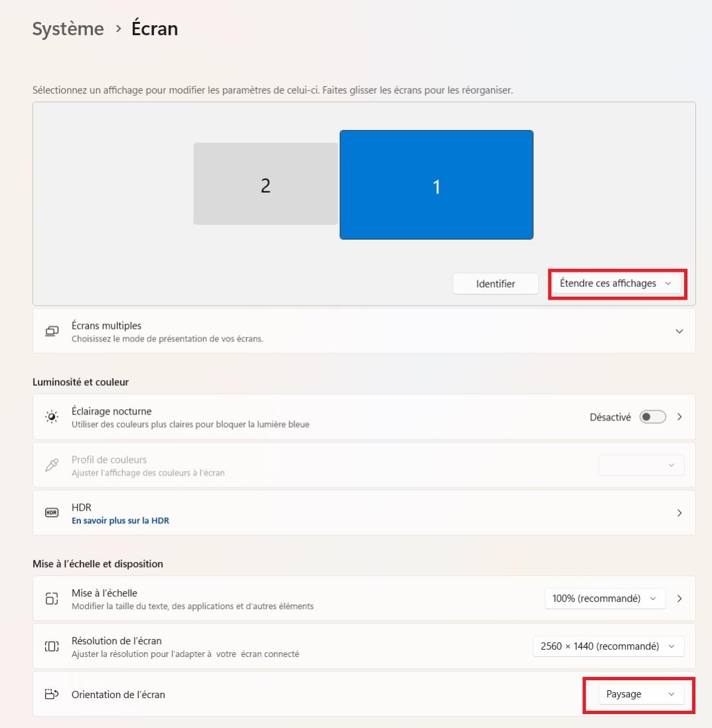
Task: Click the Éclairage nocturne sun icon
Action: point(51,417)
